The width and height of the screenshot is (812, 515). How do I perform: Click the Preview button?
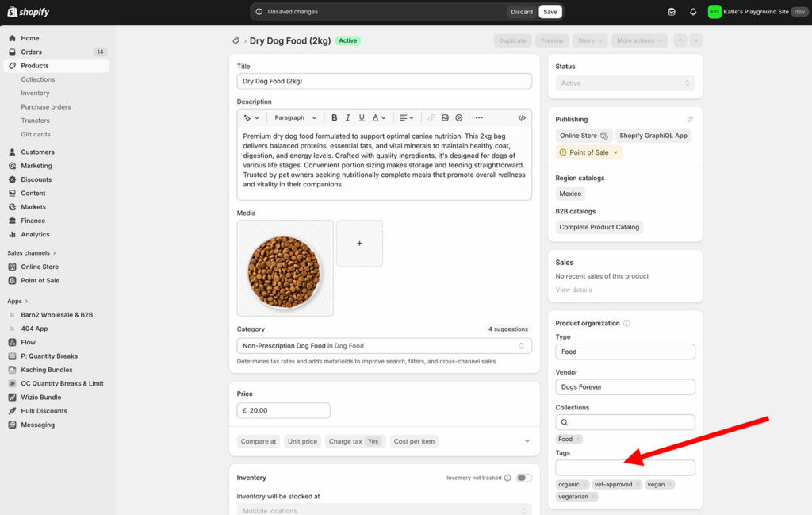tap(552, 40)
